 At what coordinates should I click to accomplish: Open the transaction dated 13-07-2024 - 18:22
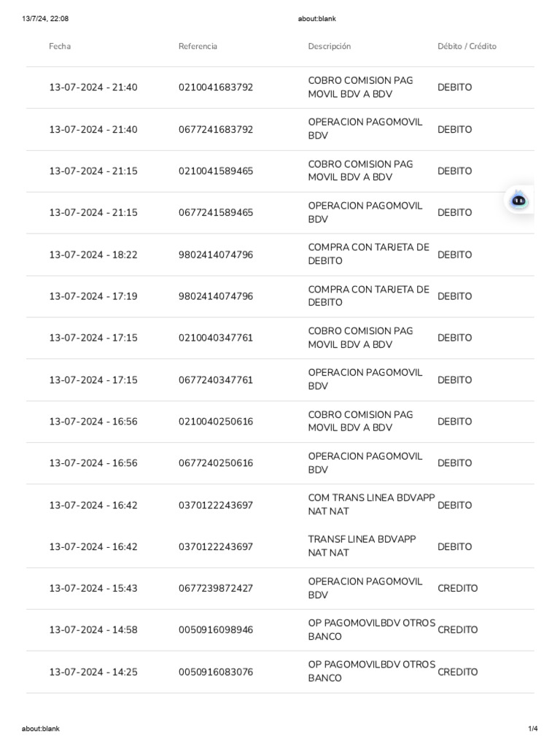[x=93, y=255]
